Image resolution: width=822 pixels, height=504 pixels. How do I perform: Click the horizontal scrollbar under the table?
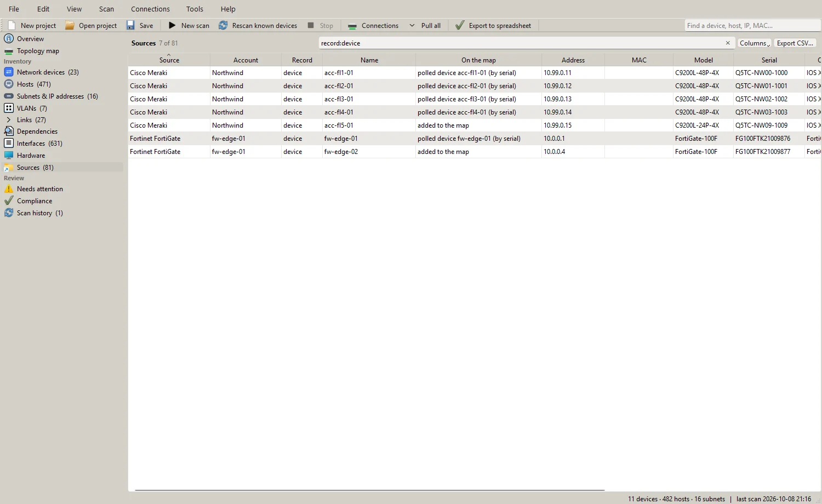pyautogui.click(x=370, y=490)
